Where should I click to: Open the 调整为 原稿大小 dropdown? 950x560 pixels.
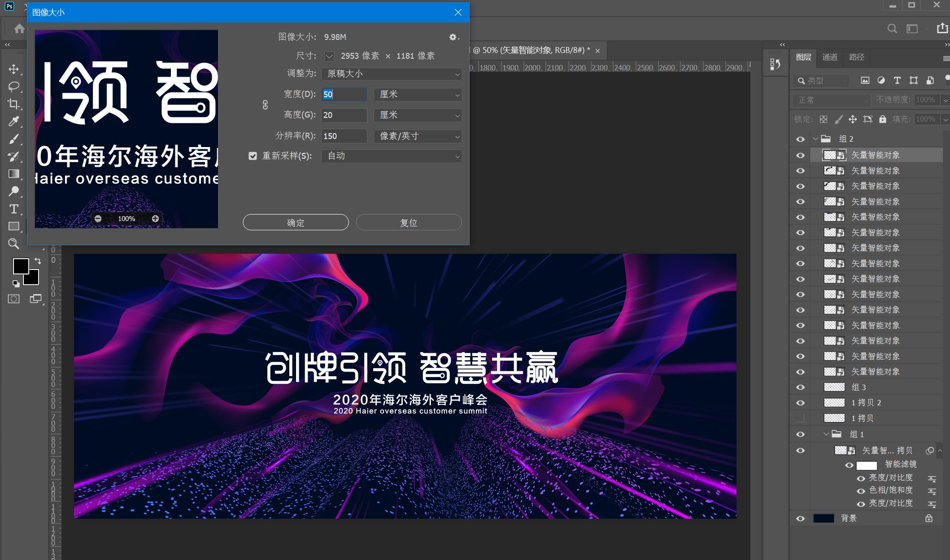pyautogui.click(x=392, y=74)
